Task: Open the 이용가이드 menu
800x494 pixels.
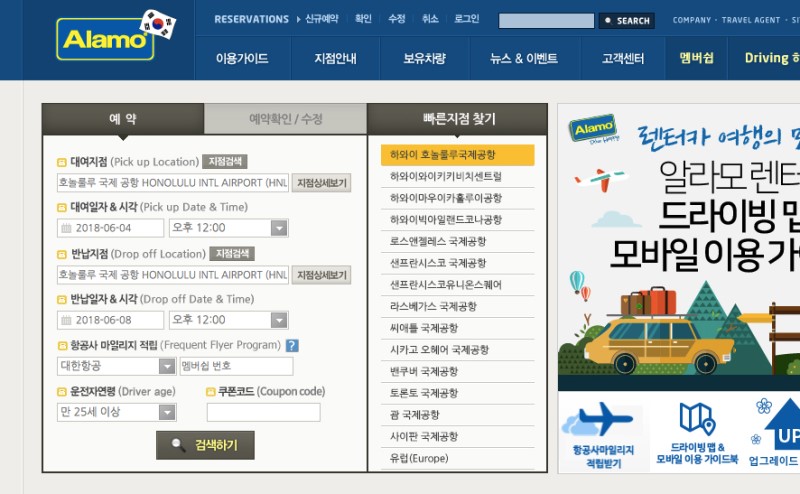Action: click(x=242, y=58)
